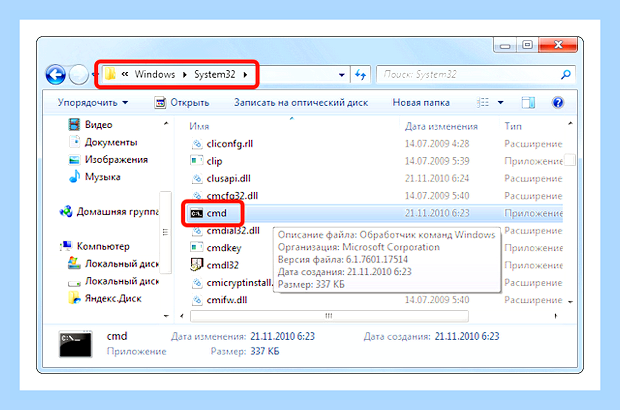Click the folder icon in address bar
The height and width of the screenshot is (410, 620).
[x=110, y=74]
